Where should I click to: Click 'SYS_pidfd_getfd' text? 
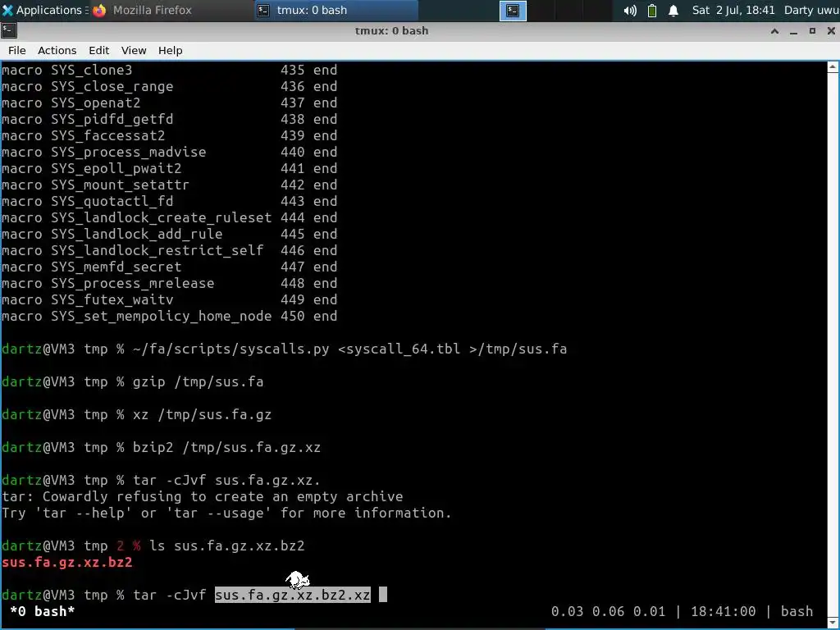point(112,120)
